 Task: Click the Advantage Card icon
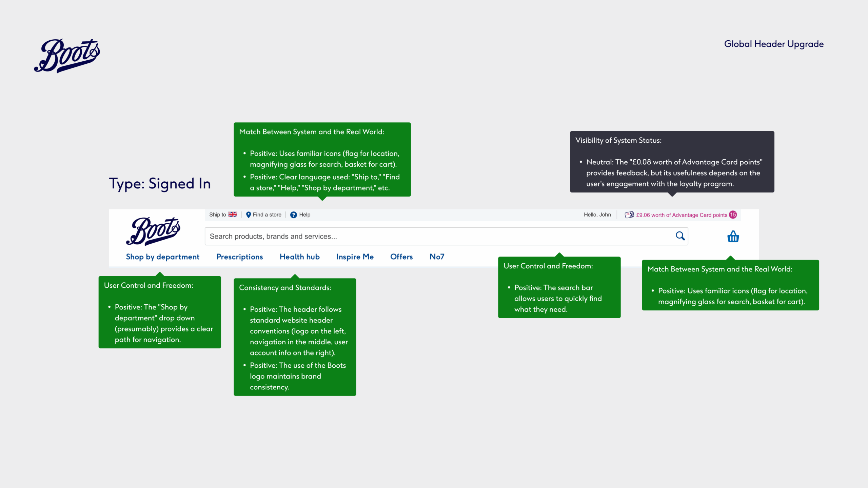pyautogui.click(x=629, y=215)
